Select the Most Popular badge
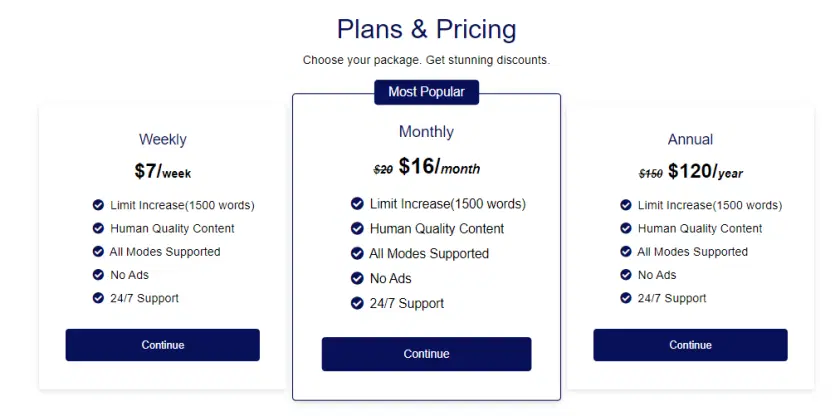840x416 pixels. [x=426, y=92]
